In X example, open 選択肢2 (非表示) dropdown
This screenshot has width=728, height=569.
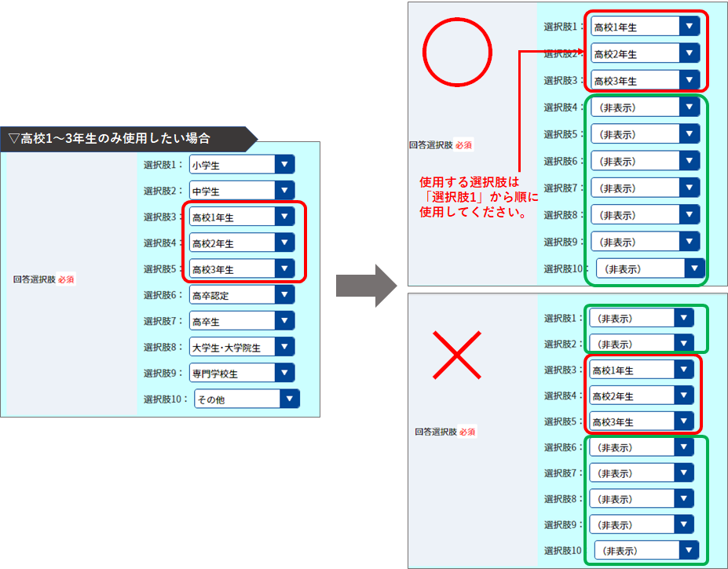tap(642, 344)
